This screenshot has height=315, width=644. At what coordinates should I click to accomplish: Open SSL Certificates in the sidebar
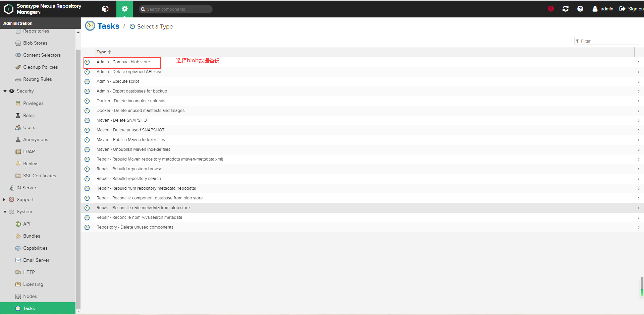[x=40, y=176]
